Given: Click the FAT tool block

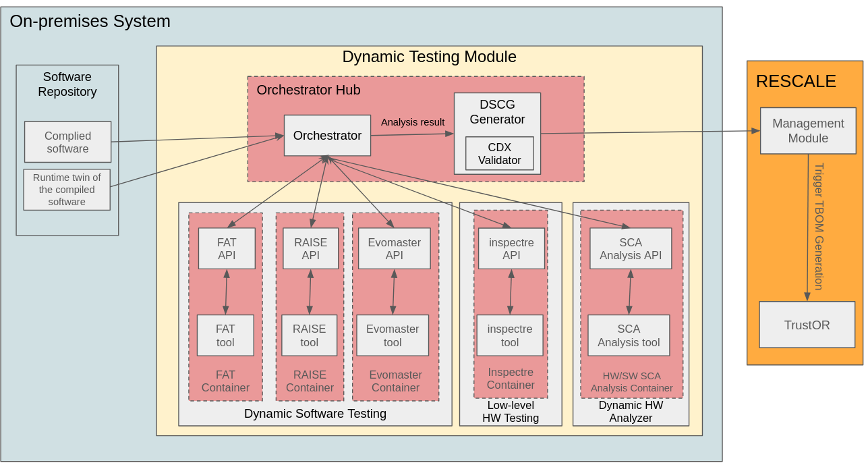Looking at the screenshot, I should pyautogui.click(x=225, y=335).
